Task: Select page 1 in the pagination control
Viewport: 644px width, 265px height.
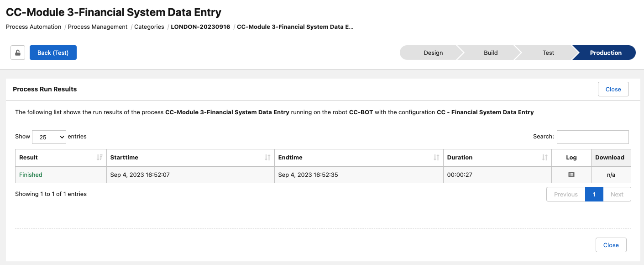Action: pos(594,194)
